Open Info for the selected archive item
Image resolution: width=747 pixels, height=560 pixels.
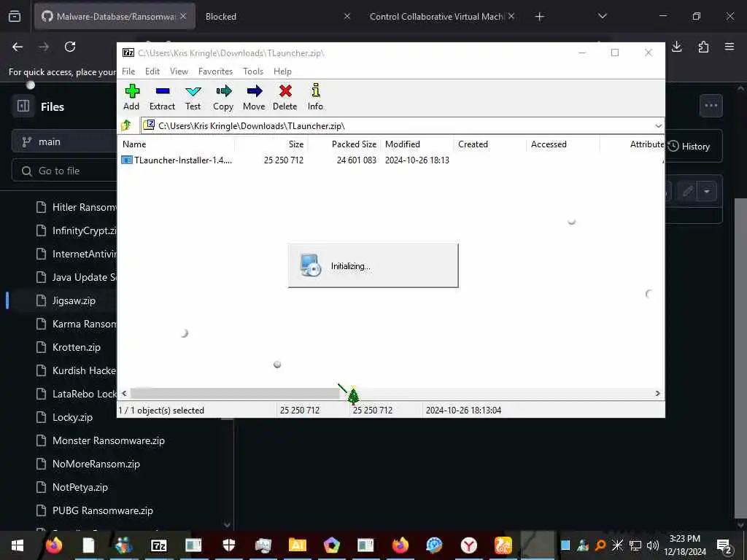coord(315,98)
